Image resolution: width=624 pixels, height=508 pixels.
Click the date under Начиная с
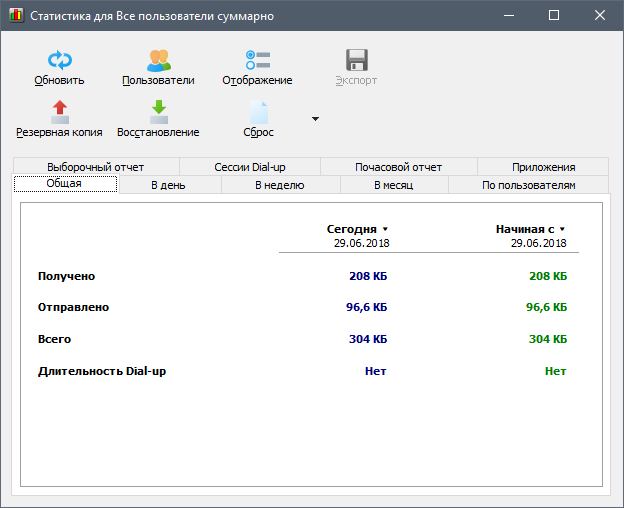click(538, 243)
